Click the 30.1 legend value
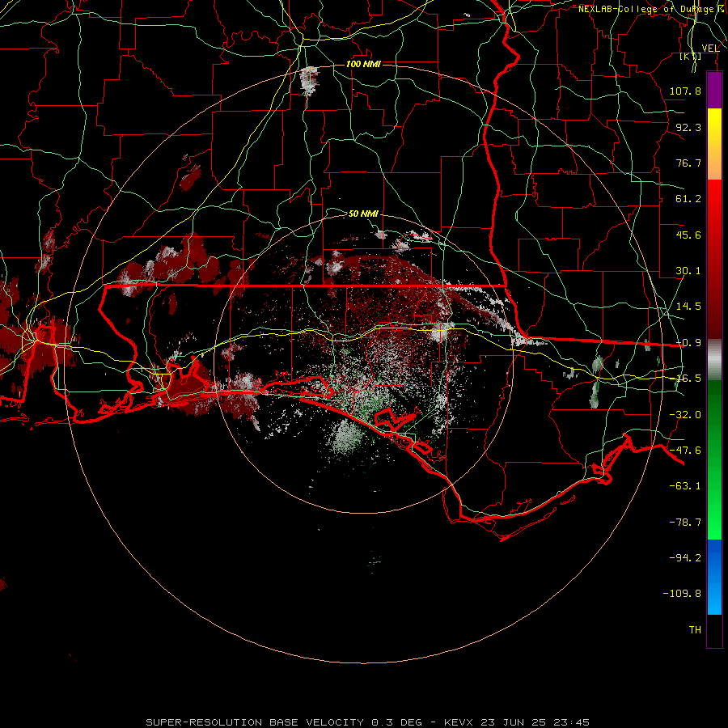Viewport: 728px width, 728px height. [688, 271]
